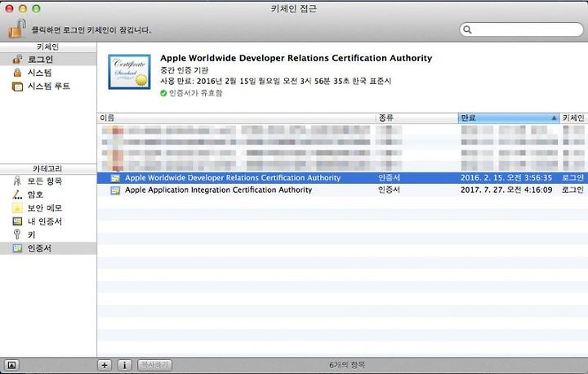Click the open padlock icon beside 로그인
This screenshot has width=588, height=374.
[17, 60]
